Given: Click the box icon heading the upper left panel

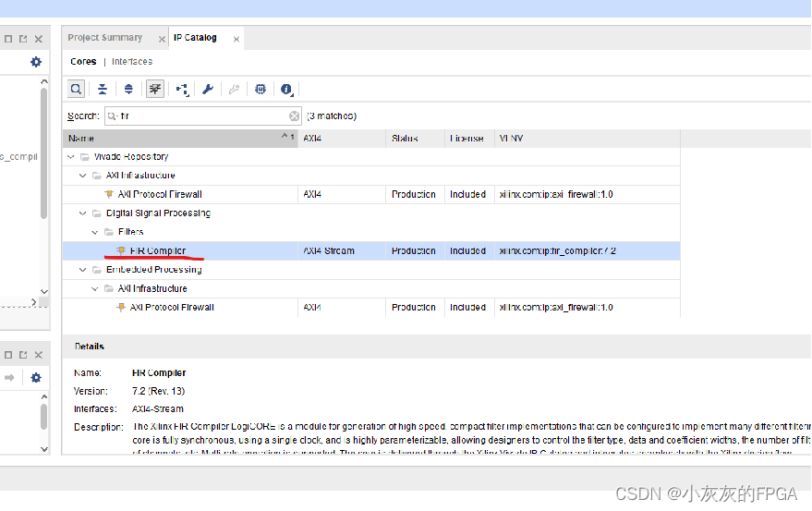Looking at the screenshot, I should click(8, 39).
